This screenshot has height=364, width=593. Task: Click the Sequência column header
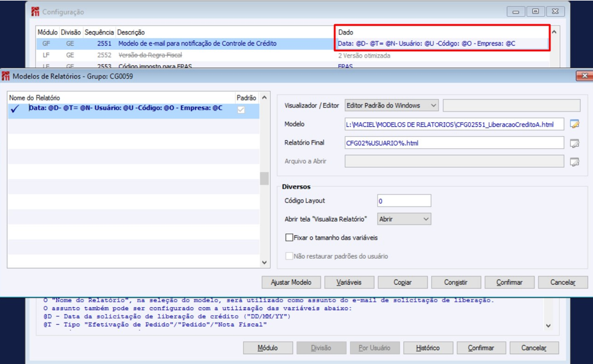pyautogui.click(x=99, y=32)
